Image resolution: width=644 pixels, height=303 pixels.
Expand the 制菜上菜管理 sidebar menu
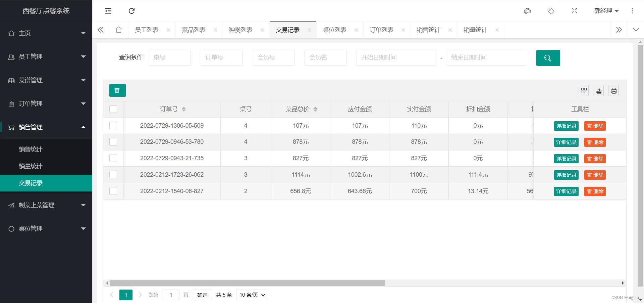pyautogui.click(x=46, y=205)
